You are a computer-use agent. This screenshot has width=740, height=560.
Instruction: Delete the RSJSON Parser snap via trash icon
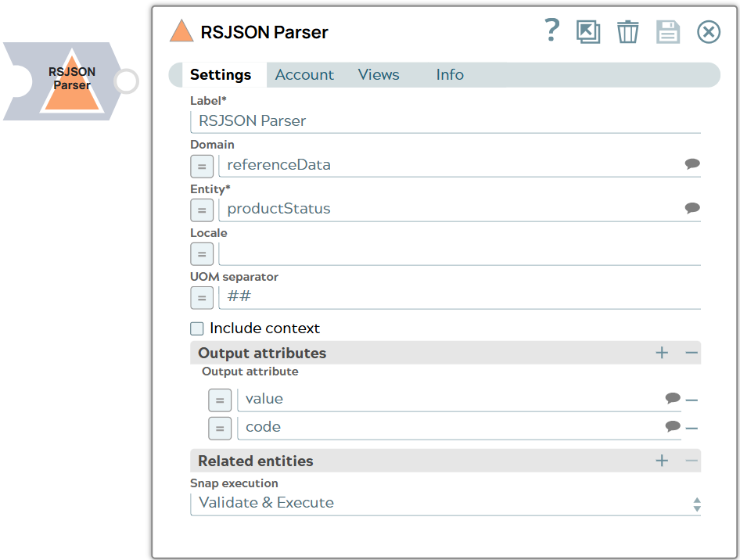[627, 31]
